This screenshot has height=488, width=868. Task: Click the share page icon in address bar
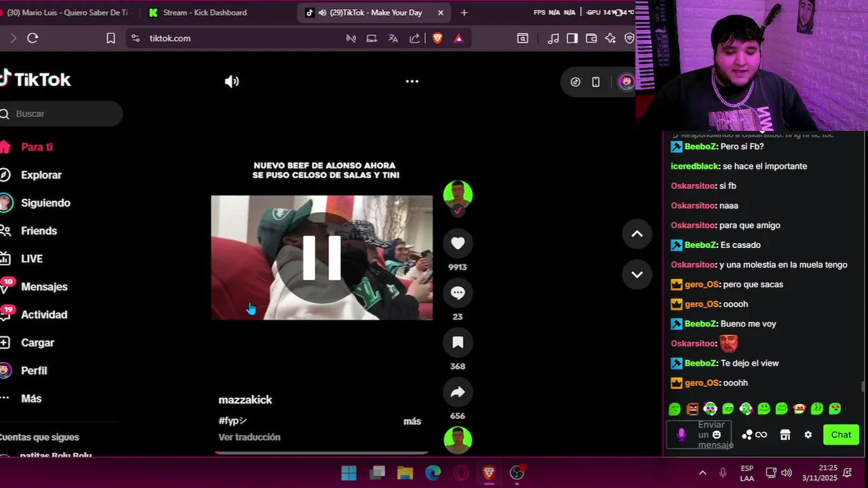tap(414, 39)
